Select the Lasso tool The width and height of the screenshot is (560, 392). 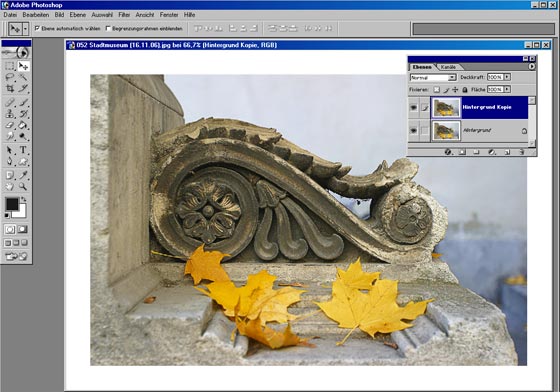[x=10, y=77]
